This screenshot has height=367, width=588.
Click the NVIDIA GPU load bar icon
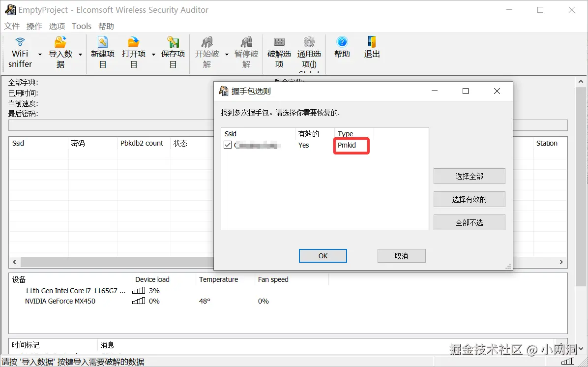tap(139, 301)
